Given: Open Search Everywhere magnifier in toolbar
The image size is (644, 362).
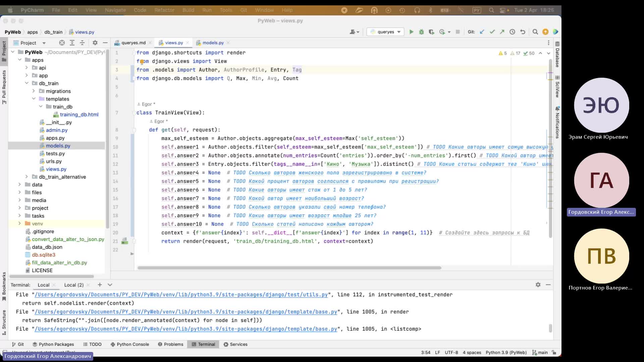Looking at the screenshot, I should (535, 32).
